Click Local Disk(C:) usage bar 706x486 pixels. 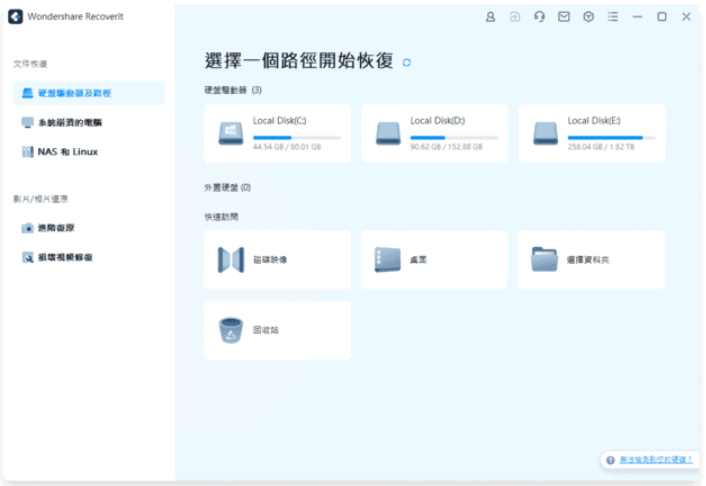click(x=297, y=137)
